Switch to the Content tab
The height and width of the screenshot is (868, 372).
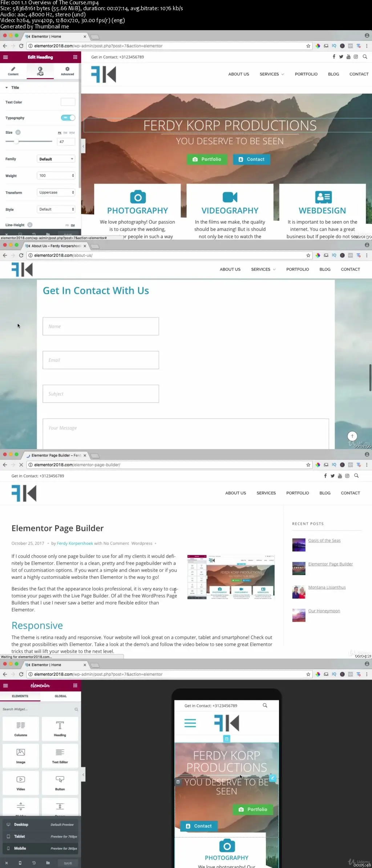click(13, 71)
